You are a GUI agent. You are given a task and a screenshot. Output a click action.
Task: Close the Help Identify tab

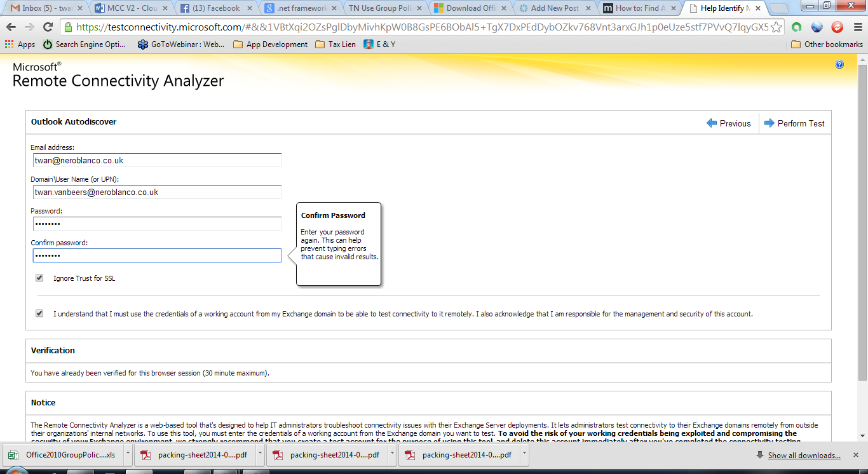[758, 8]
